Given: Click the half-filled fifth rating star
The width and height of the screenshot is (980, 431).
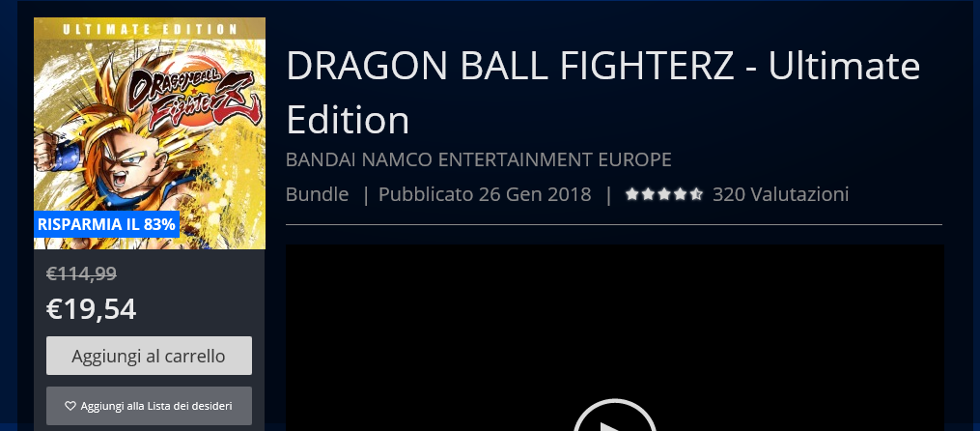Looking at the screenshot, I should 696,194.
